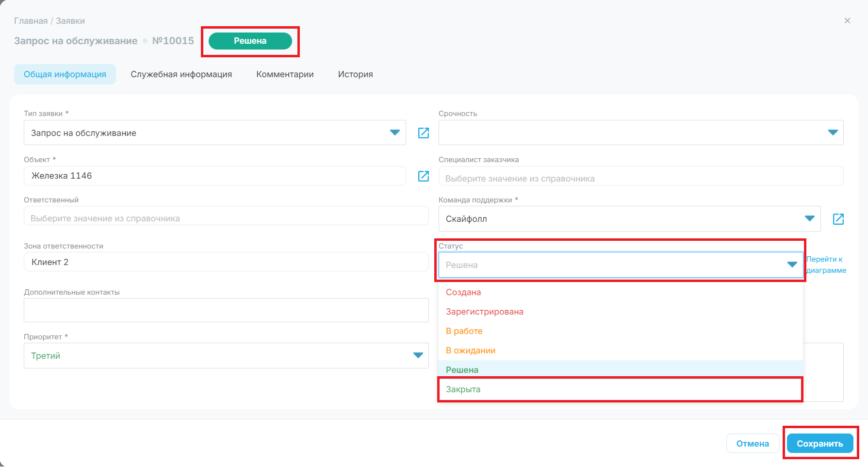
Task: Open the Команда поддержки external link icon
Action: pos(838,219)
